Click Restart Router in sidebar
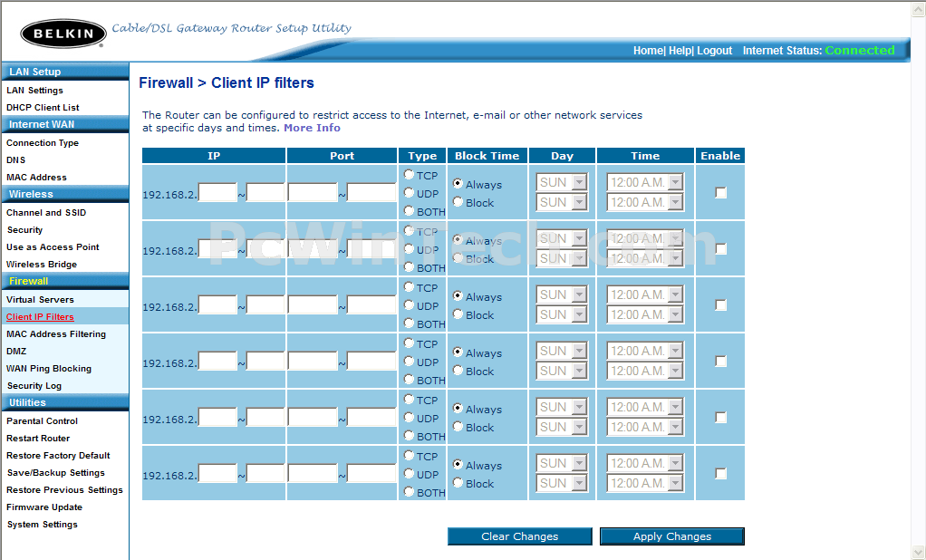Viewport: 926px width, 560px height. [38, 439]
